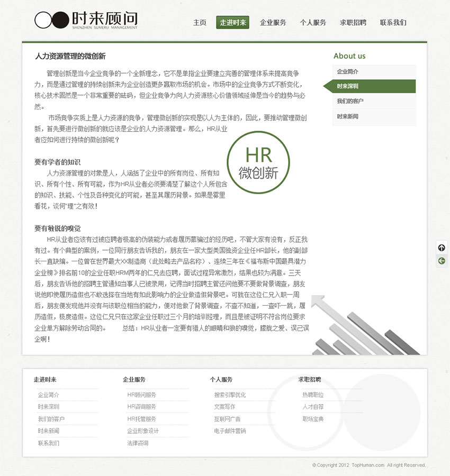Click the green back arrow icon
Screen dimensions: 450x476
(442, 260)
